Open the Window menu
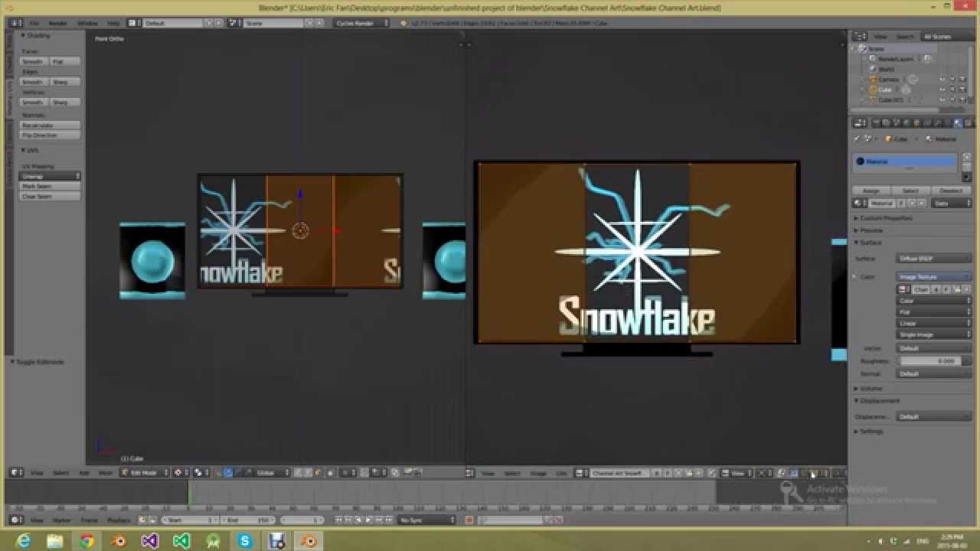Screen dimensions: 980x551 click(87, 23)
